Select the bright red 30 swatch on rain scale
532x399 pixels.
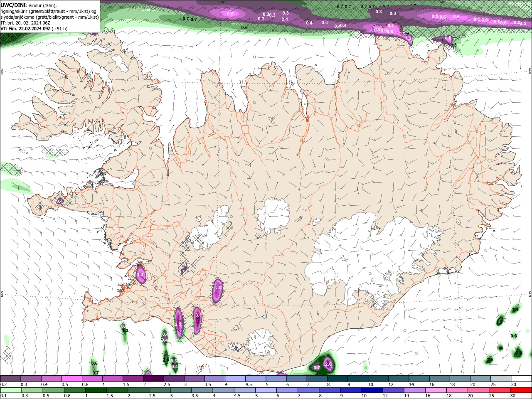tap(521, 390)
